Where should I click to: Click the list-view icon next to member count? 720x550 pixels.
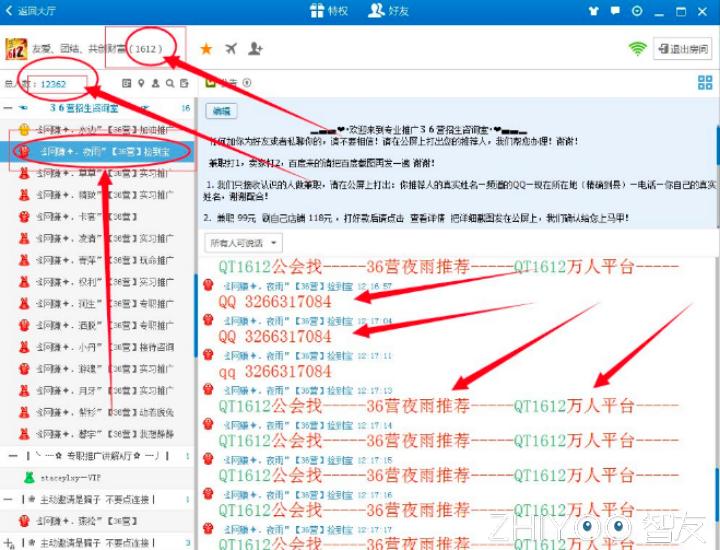(126, 83)
